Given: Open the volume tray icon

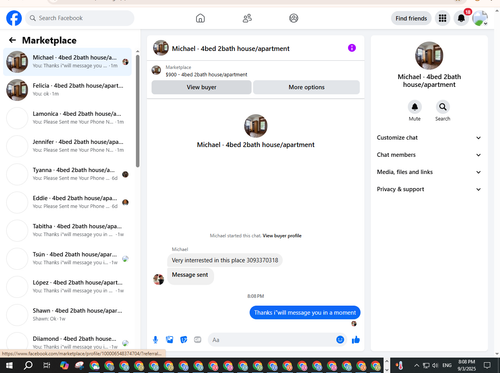Looking at the screenshot, I should [x=435, y=365].
